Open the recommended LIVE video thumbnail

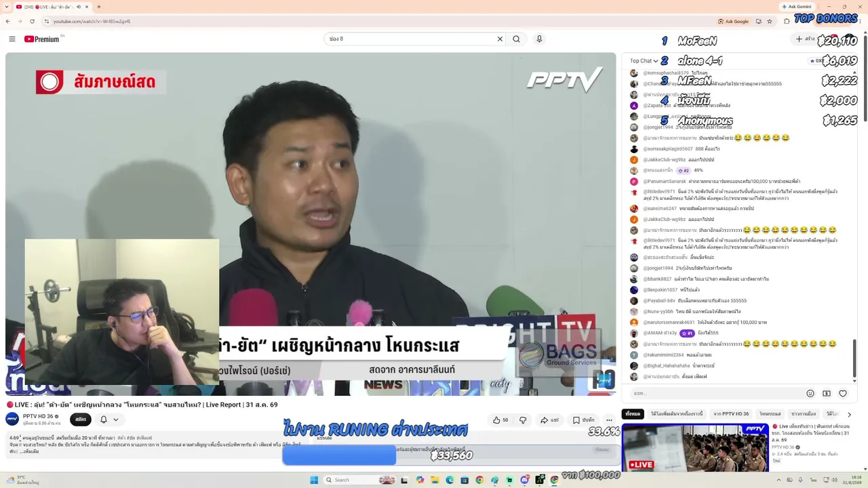(695, 447)
